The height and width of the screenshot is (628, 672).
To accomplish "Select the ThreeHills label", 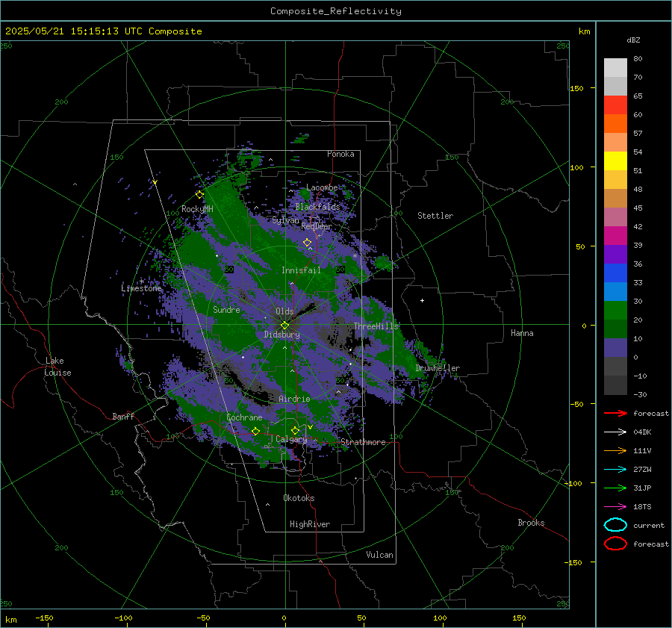I will click(376, 326).
